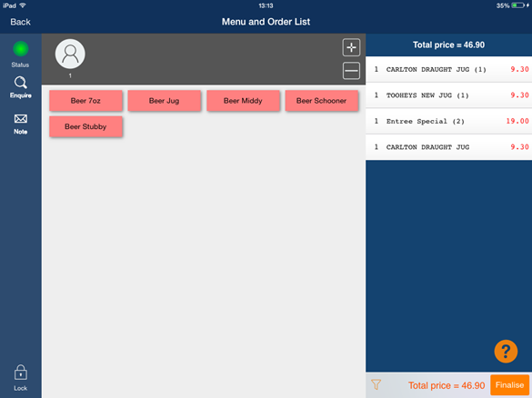532x398 pixels.
Task: Select the guest 1 avatar icon
Action: (70, 54)
